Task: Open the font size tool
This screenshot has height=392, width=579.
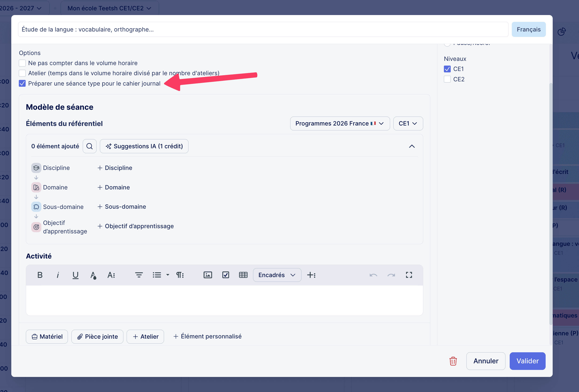Action: tap(111, 275)
